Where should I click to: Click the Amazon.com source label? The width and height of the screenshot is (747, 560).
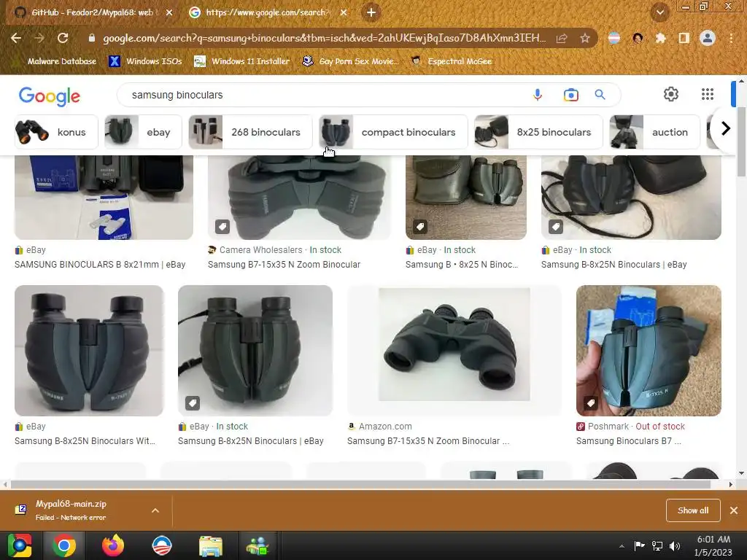tap(385, 427)
